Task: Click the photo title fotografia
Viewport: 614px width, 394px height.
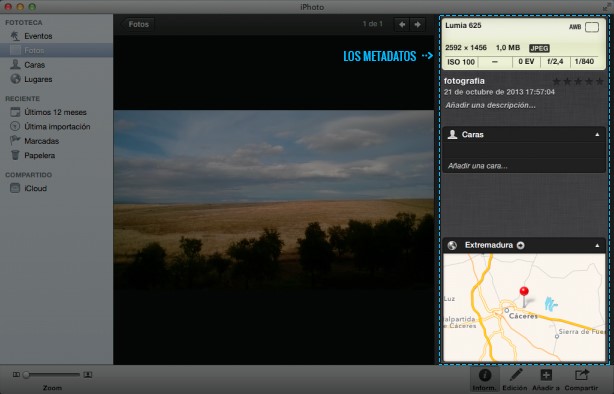Action: click(464, 81)
